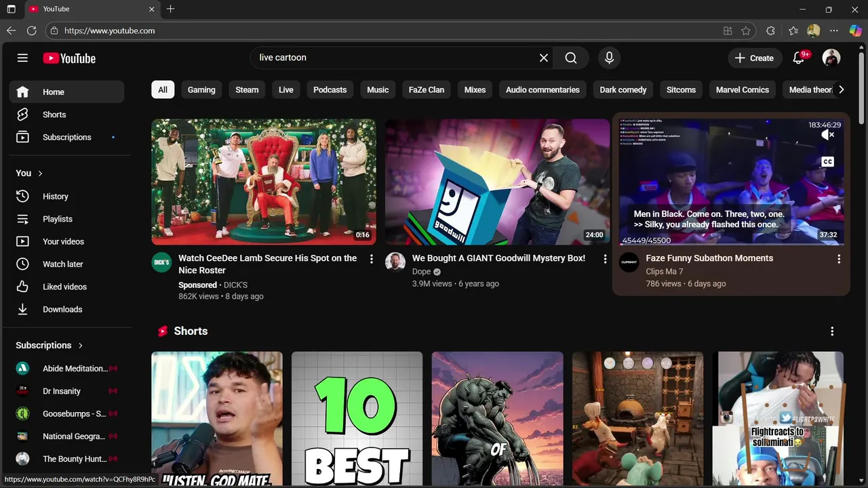Open National Geographic subscription

pyautogui.click(x=66, y=436)
